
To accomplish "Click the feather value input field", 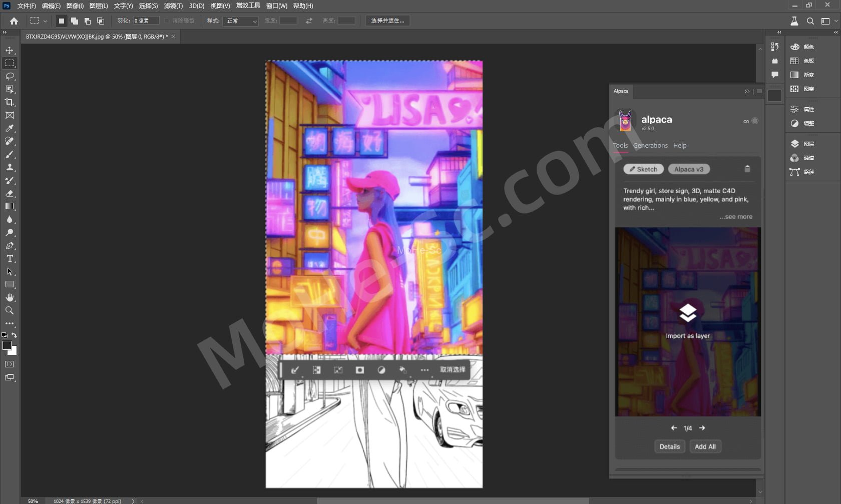I will pyautogui.click(x=146, y=21).
